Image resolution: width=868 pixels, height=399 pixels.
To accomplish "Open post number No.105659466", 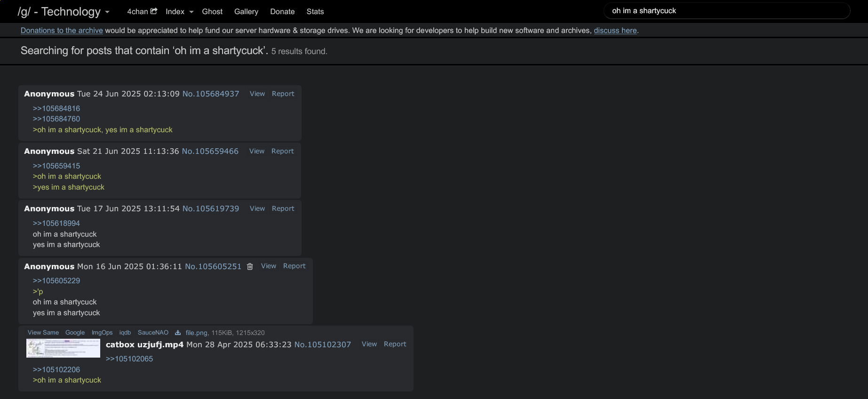I will coord(210,151).
